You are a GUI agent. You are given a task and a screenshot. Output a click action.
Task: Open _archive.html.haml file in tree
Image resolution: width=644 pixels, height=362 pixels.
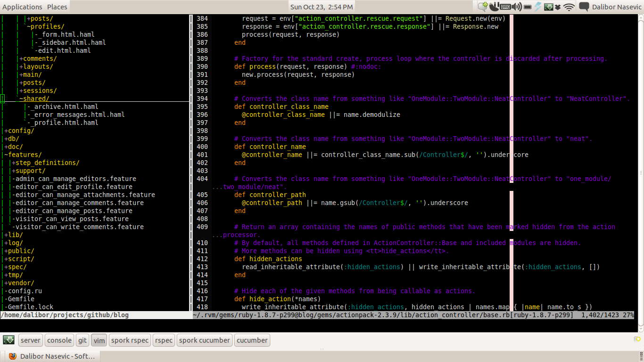(65, 107)
